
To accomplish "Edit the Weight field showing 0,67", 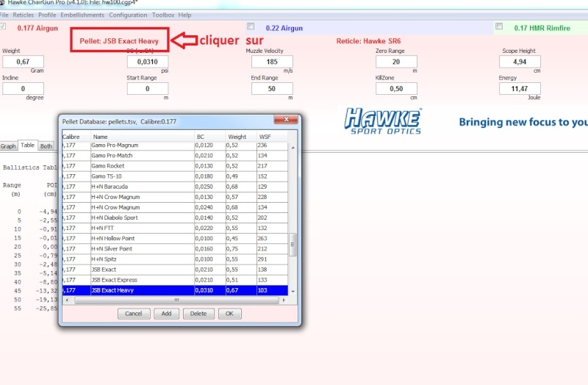I will point(23,62).
